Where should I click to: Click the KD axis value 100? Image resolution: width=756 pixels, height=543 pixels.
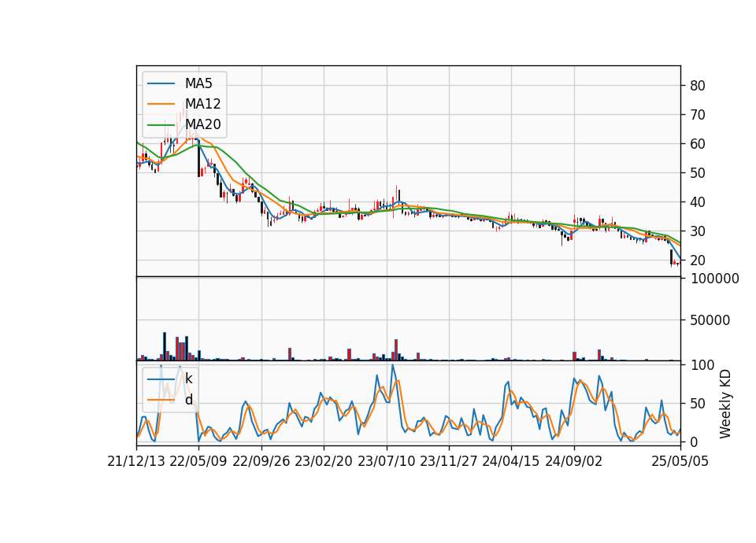[x=702, y=365]
